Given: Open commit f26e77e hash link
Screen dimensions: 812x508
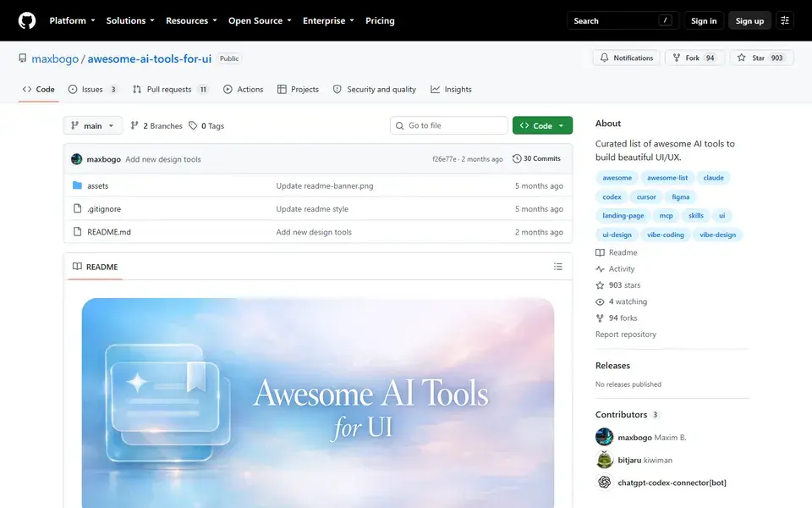Looking at the screenshot, I should click(444, 159).
